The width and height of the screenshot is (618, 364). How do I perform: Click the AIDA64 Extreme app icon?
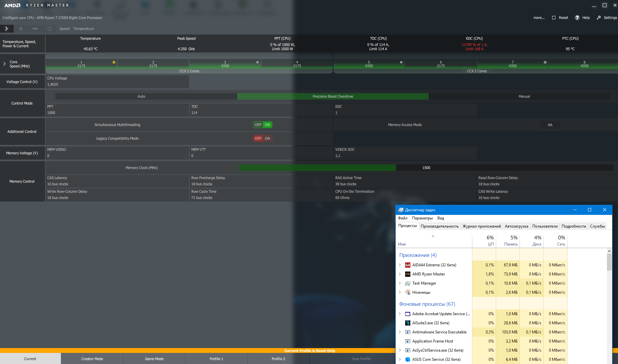408,265
